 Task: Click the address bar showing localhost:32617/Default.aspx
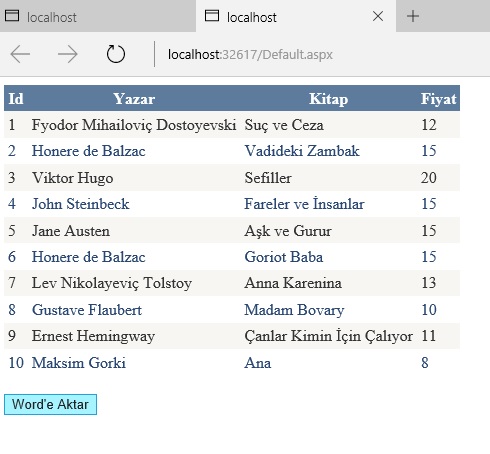point(250,54)
